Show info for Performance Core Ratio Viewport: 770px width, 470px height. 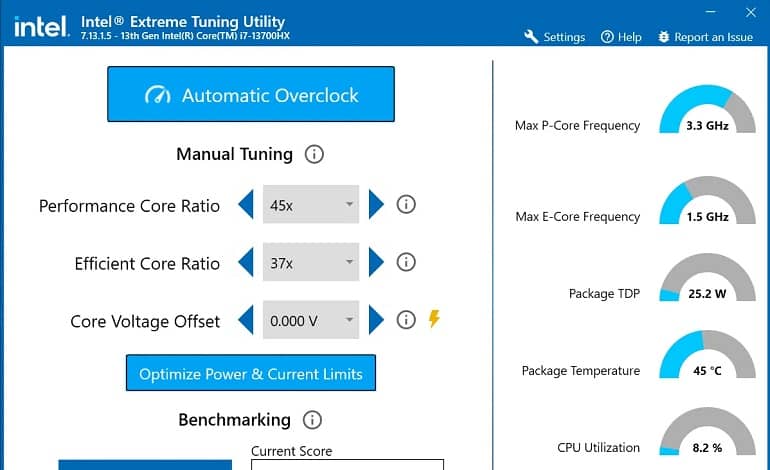tap(406, 204)
